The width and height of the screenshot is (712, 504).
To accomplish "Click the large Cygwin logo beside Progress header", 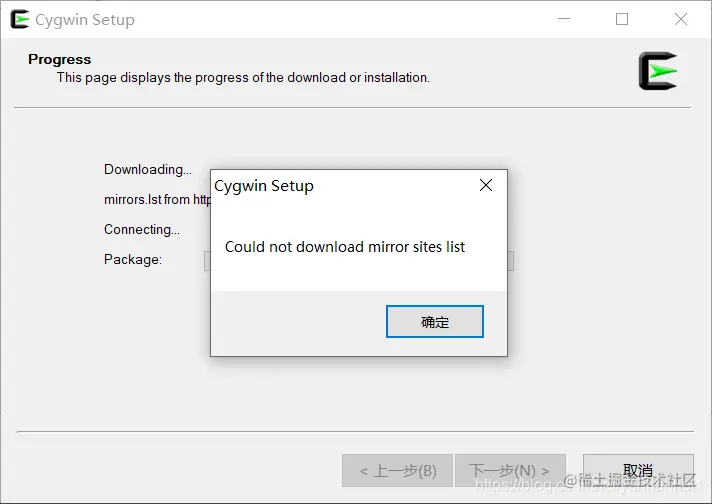I will pyautogui.click(x=658, y=71).
